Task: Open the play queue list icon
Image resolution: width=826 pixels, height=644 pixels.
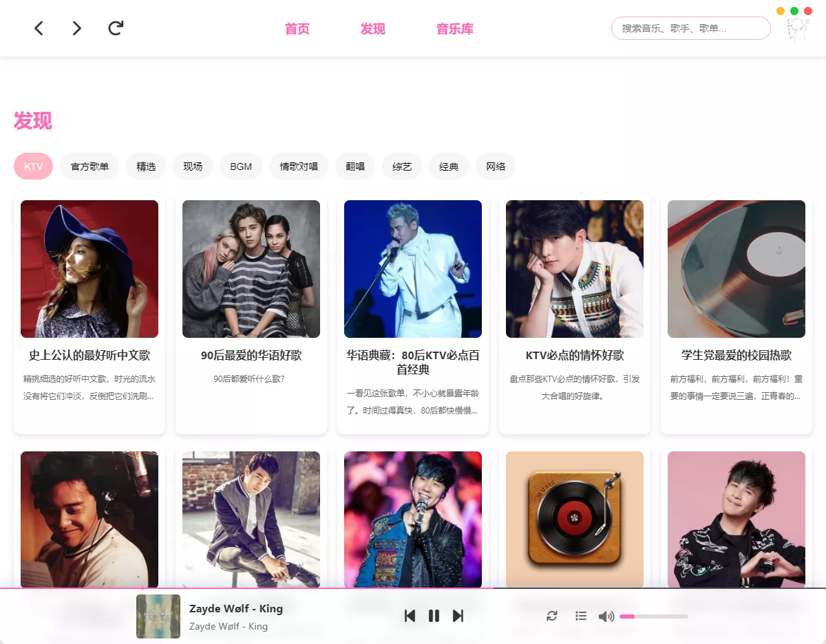Action: tap(580, 616)
